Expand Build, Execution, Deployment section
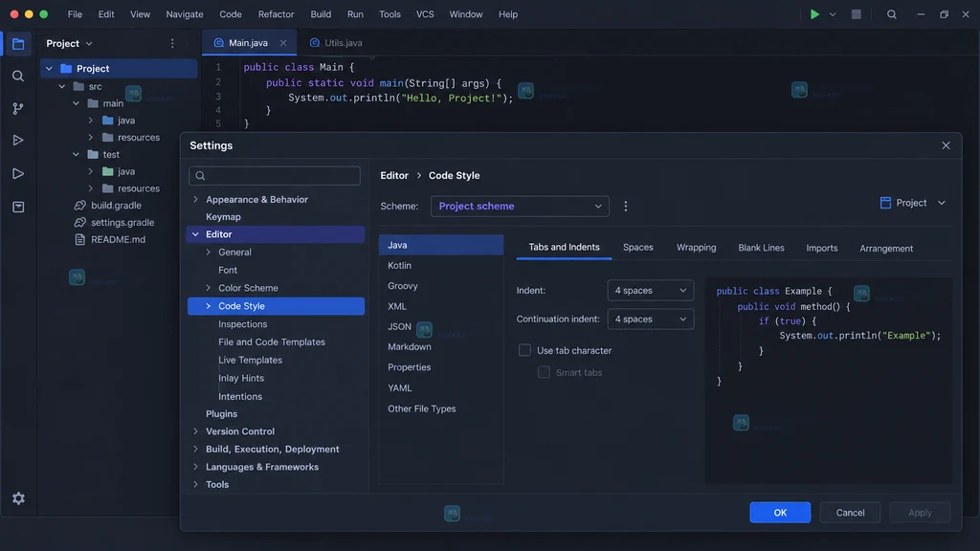Viewport: 980px width, 551px height. click(x=195, y=450)
